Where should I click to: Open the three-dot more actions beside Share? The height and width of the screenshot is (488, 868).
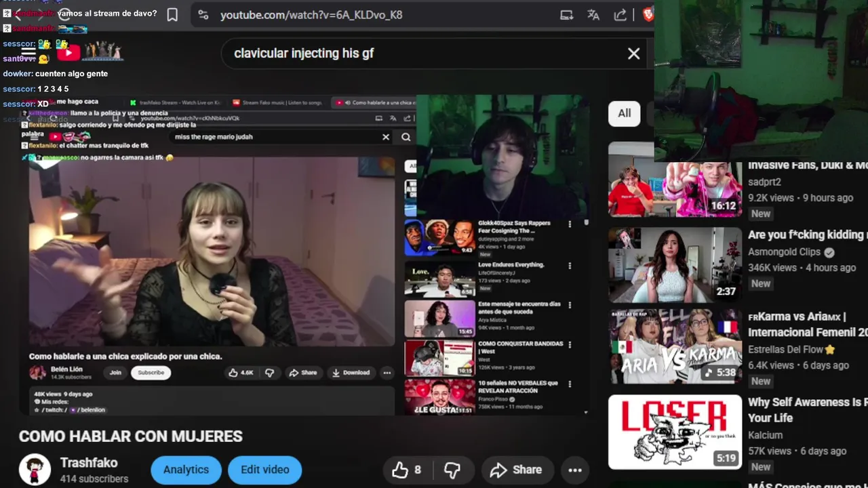click(x=575, y=470)
